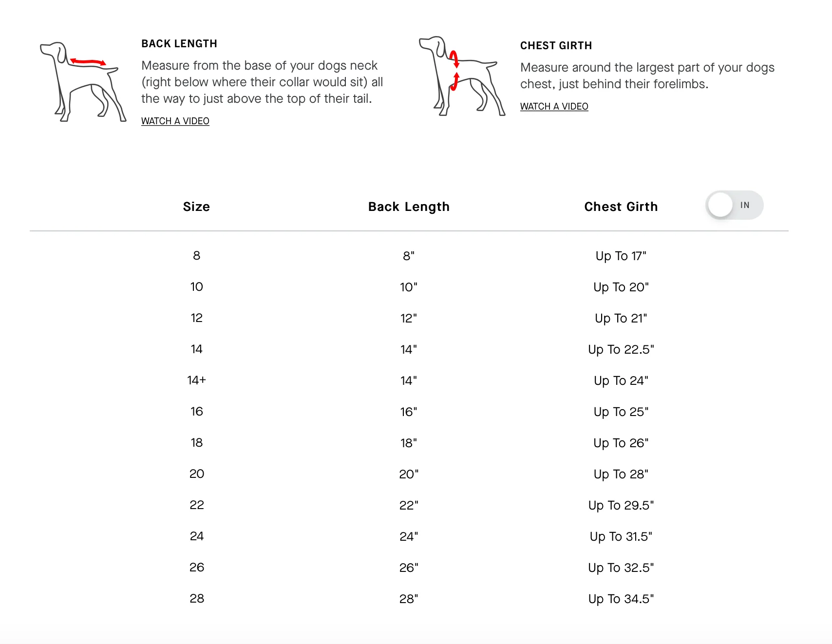Click the chest girth dog illustration
Viewport: 832px width, 644px height.
pos(462,76)
